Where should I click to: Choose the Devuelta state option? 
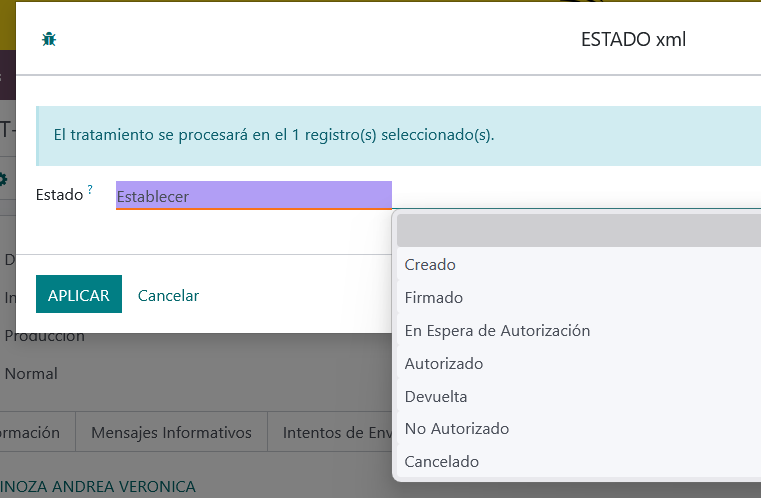[x=436, y=397]
